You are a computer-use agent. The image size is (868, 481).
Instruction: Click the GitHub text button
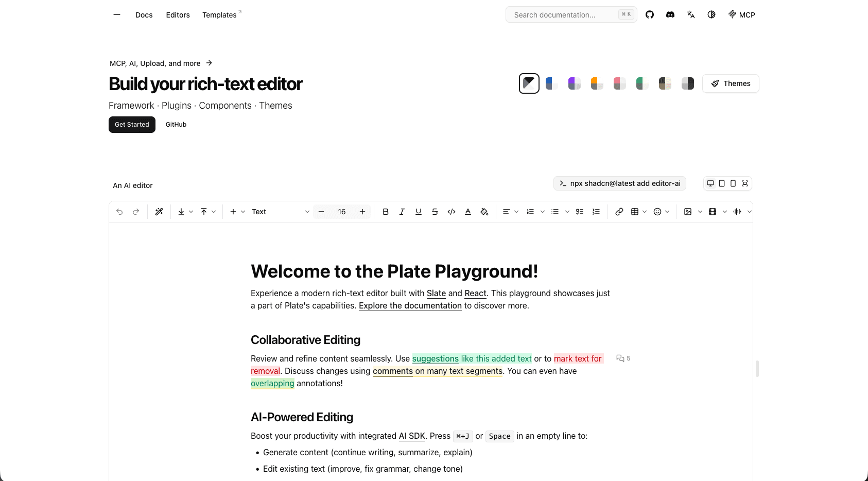pos(176,125)
